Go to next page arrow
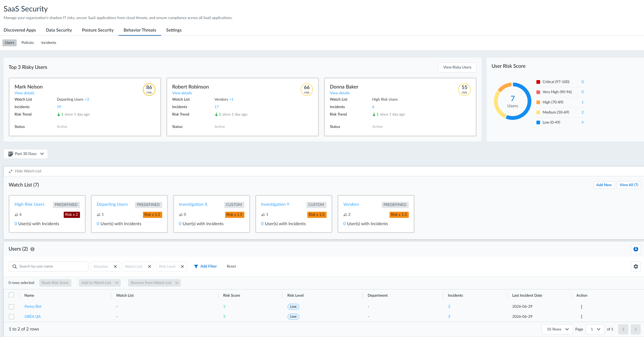Screen dimensions: 644x337 (636, 329)
